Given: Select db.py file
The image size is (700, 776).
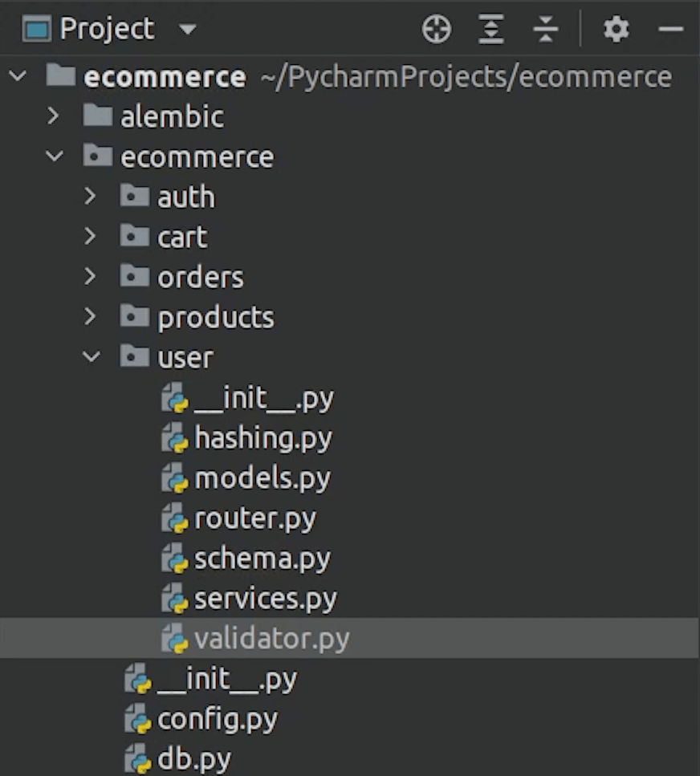Looking at the screenshot, I should pyautogui.click(x=194, y=759).
